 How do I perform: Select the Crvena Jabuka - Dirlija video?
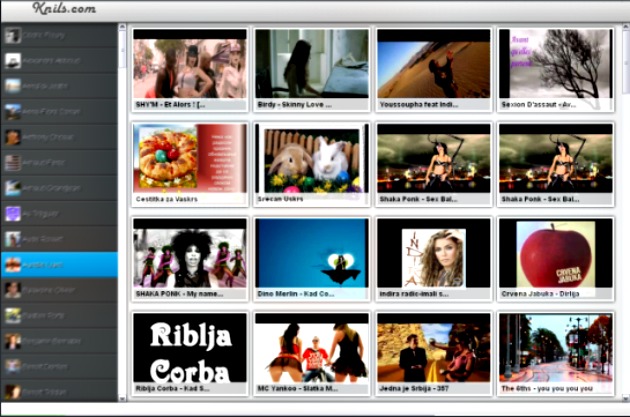coord(556,259)
